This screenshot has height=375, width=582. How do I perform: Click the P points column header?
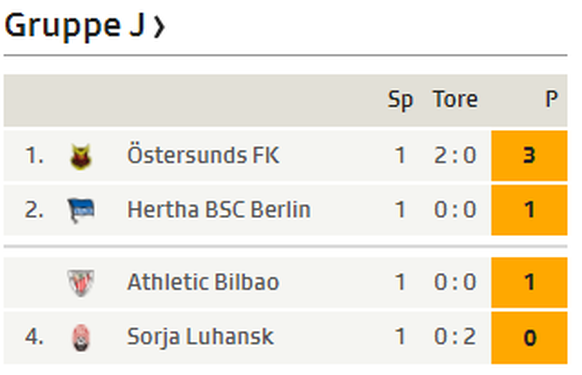coord(552,99)
